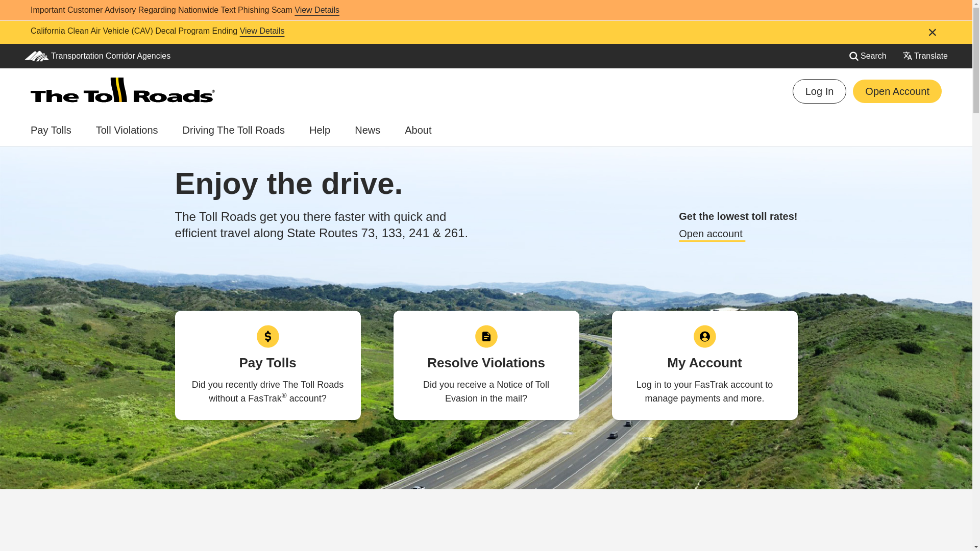View Details of CAV Decal Program notice
This screenshot has height=551, width=980.
coord(262,31)
